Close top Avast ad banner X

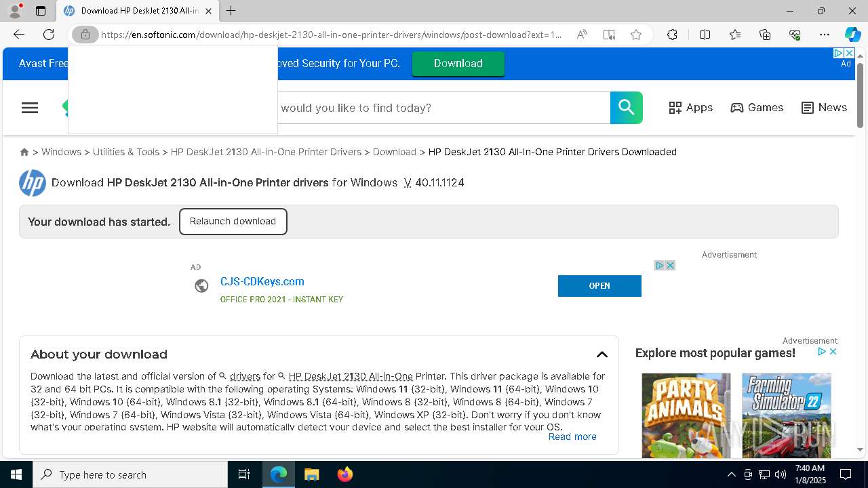tap(848, 53)
